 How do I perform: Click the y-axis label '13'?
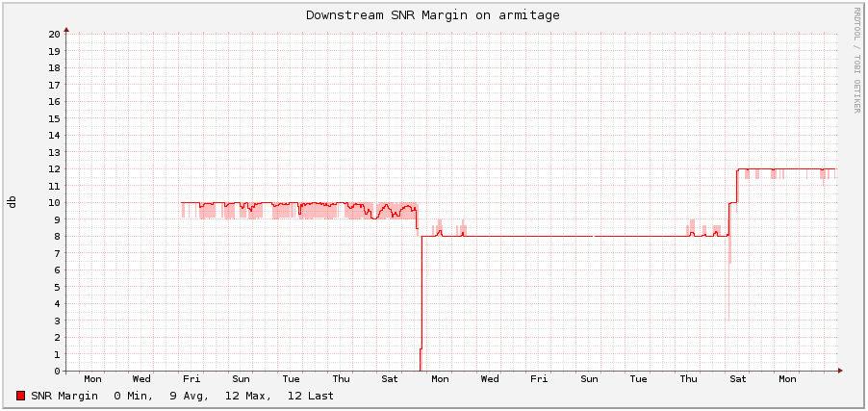(54, 152)
